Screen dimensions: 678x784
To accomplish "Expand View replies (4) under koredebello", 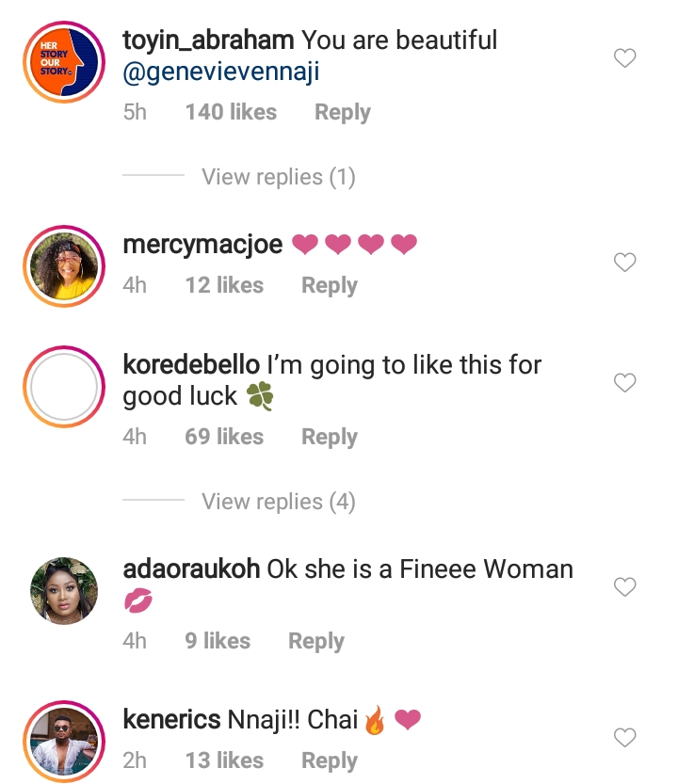I will [278, 502].
